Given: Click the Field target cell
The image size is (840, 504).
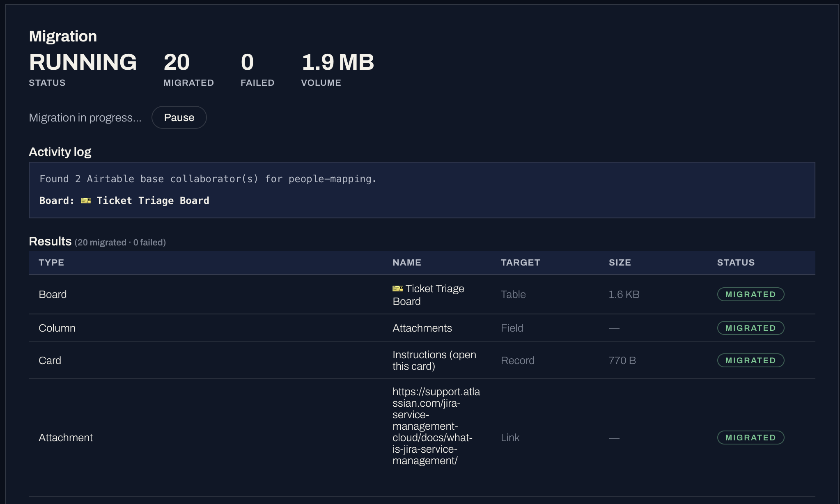Looking at the screenshot, I should (x=512, y=328).
